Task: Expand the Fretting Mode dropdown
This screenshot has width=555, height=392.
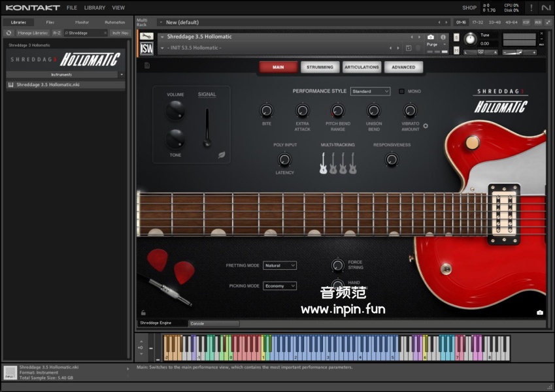Action: (280, 265)
